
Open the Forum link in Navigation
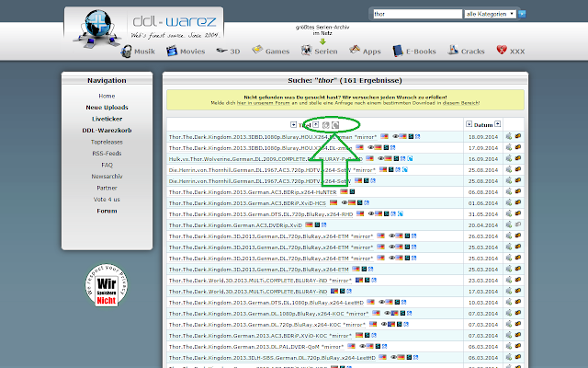[107, 211]
